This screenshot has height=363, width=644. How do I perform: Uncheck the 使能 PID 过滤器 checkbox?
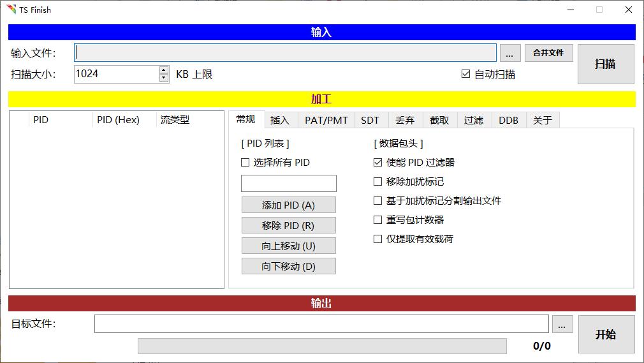coord(414,163)
